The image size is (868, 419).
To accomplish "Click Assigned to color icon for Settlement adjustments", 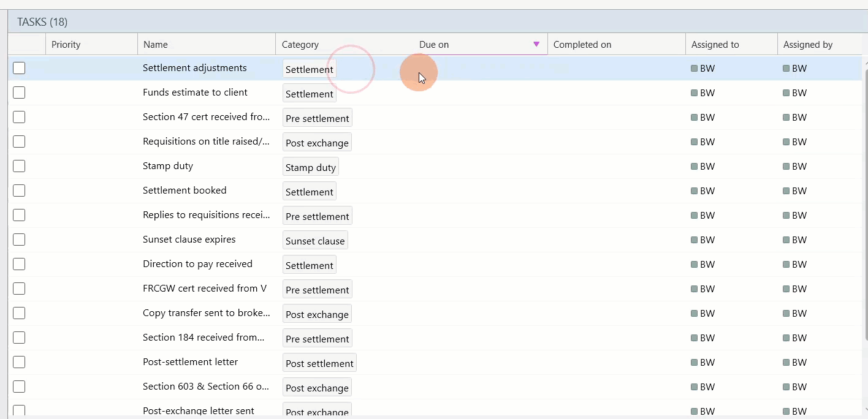I will [694, 69].
